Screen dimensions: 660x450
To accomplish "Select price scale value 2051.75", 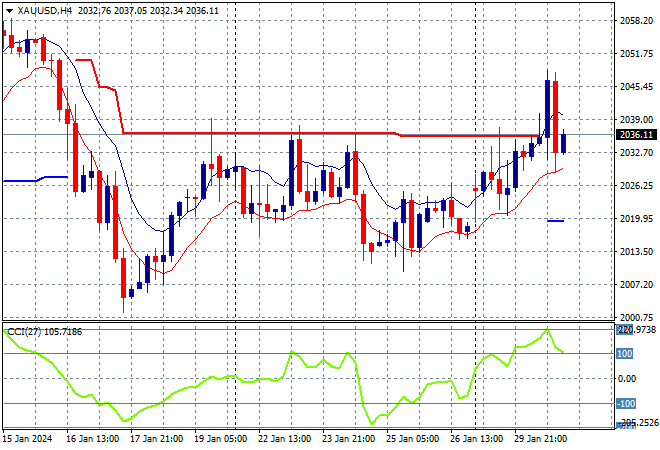I will coord(636,53).
